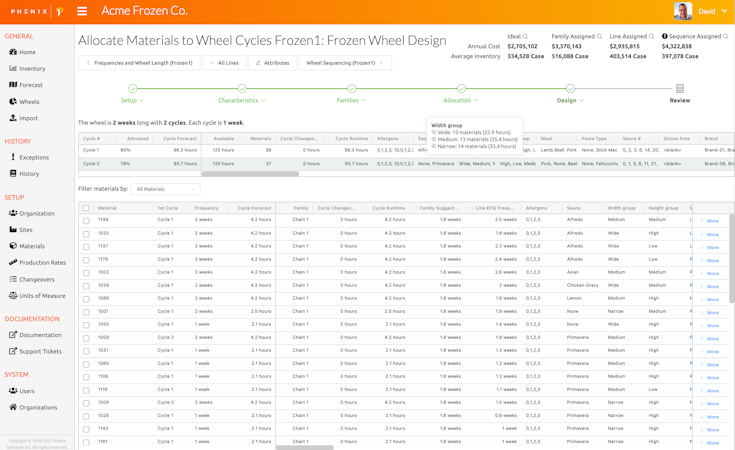This screenshot has height=450, width=735.
Task: Open the hamburger menu icon
Action: (82, 11)
